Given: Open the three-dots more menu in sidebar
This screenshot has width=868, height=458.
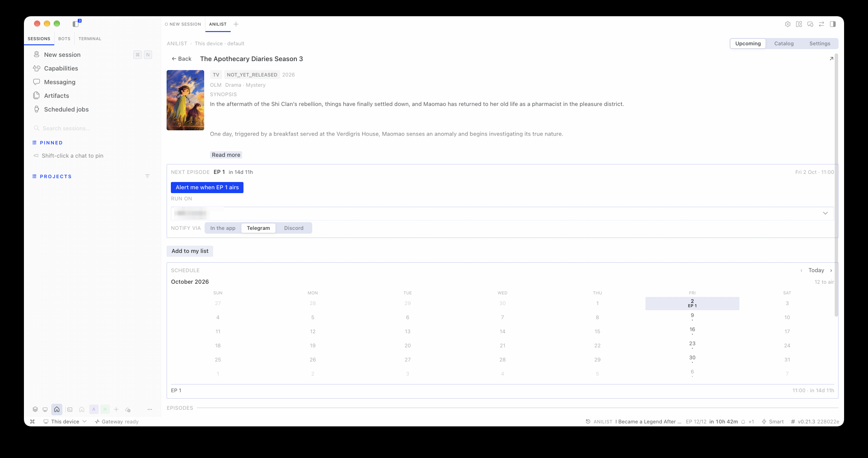Looking at the screenshot, I should (x=150, y=409).
